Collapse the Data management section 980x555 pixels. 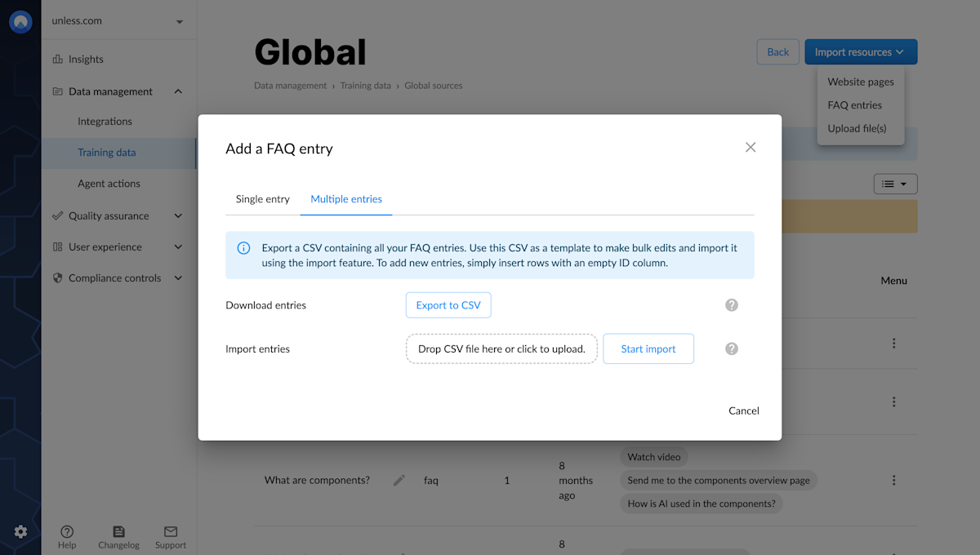tap(177, 91)
